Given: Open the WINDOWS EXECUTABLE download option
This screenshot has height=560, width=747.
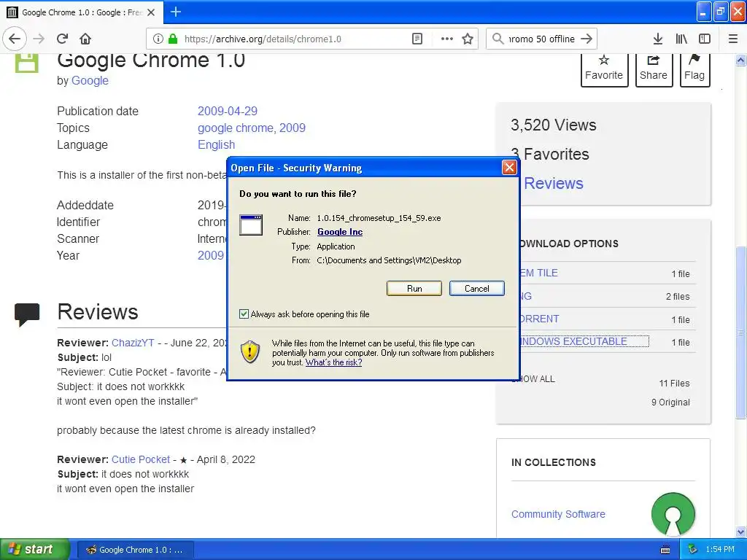Looking at the screenshot, I should tap(573, 341).
